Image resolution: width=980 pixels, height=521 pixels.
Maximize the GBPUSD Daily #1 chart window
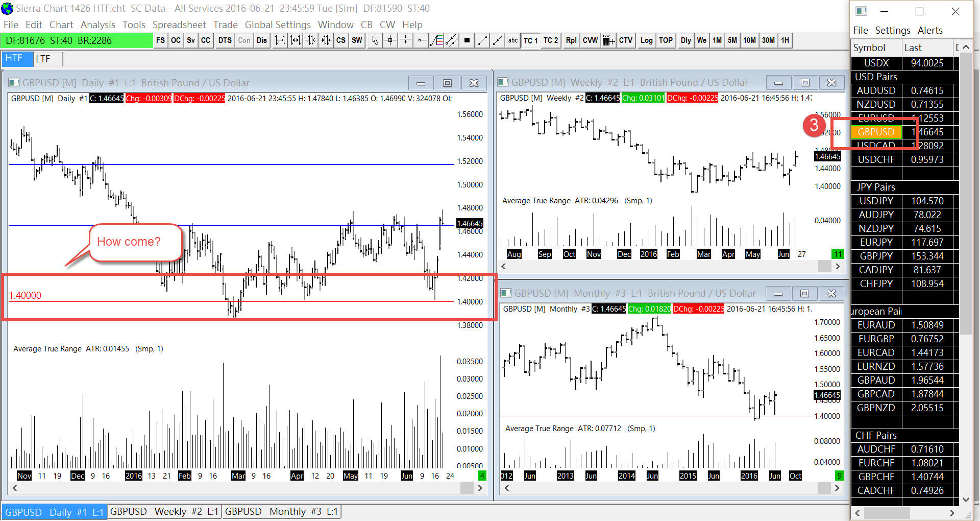447,83
